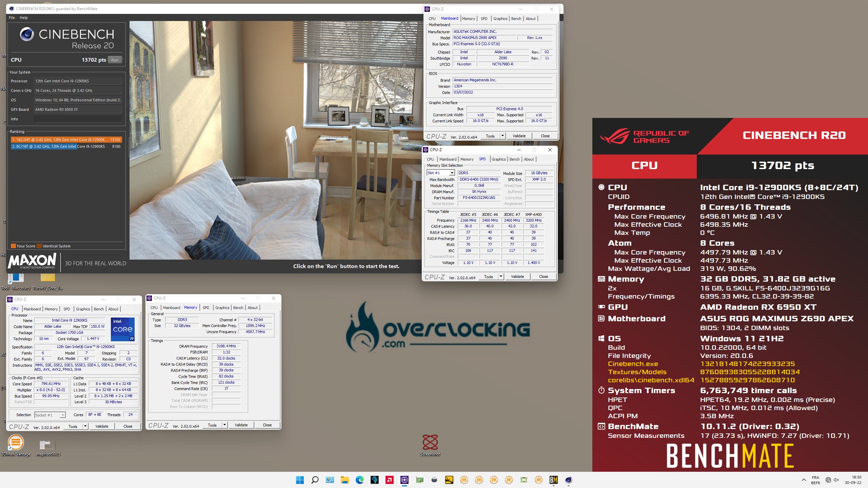Click the orange Your Score legend swatch
868x488 pixels.
(13, 246)
